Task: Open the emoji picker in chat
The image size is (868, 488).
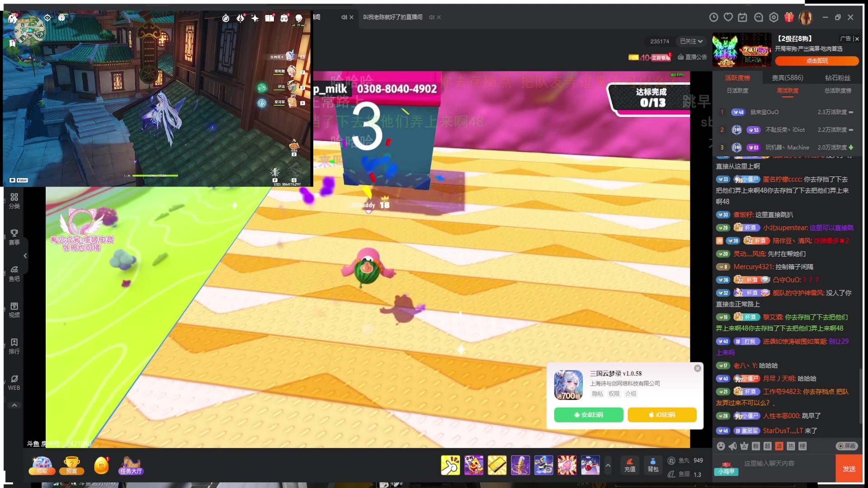Action: 721,446
